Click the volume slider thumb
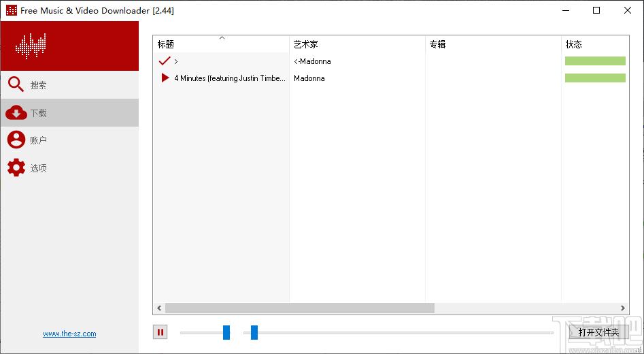The height and width of the screenshot is (354, 644). tap(226, 332)
